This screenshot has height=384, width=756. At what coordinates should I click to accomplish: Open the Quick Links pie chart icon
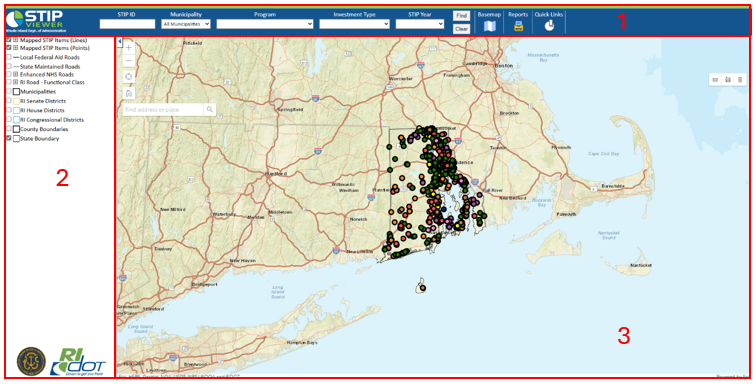(549, 27)
